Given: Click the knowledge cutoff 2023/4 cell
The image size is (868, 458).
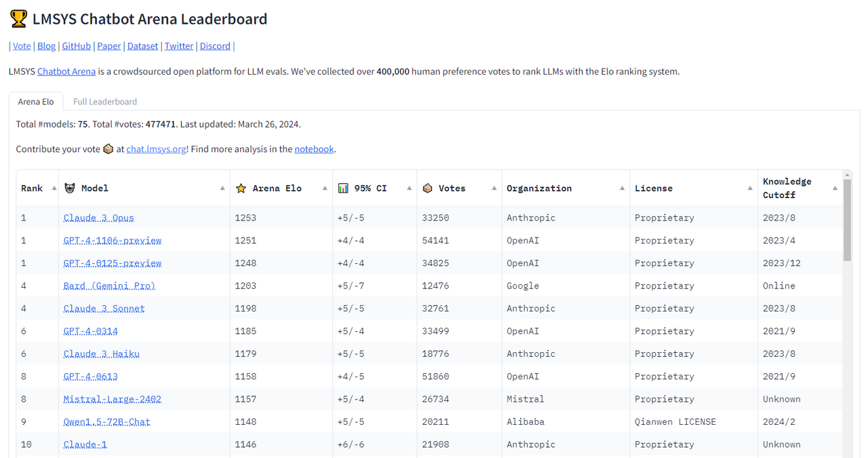Looking at the screenshot, I should (x=779, y=240).
